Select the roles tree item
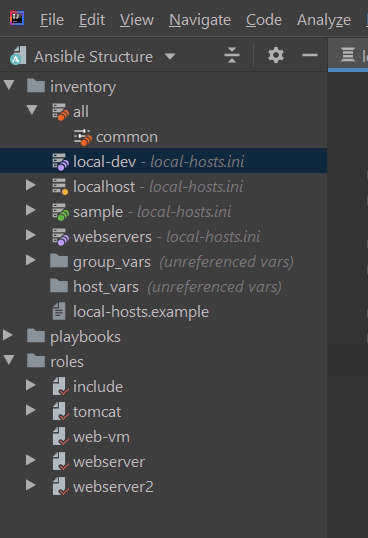Viewport: 368px width, 538px height. click(x=67, y=362)
